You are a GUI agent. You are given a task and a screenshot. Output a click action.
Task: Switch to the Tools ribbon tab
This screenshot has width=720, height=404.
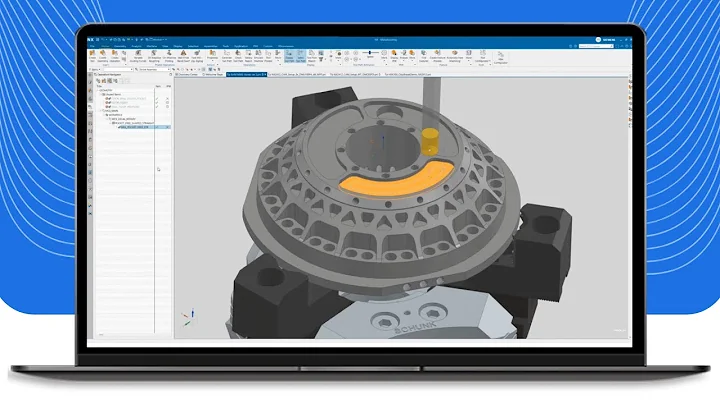(225, 46)
